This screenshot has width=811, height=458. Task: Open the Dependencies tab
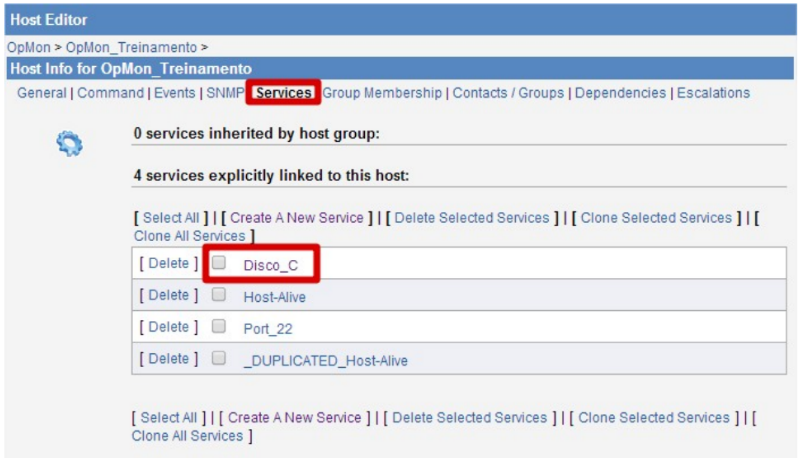coord(620,93)
